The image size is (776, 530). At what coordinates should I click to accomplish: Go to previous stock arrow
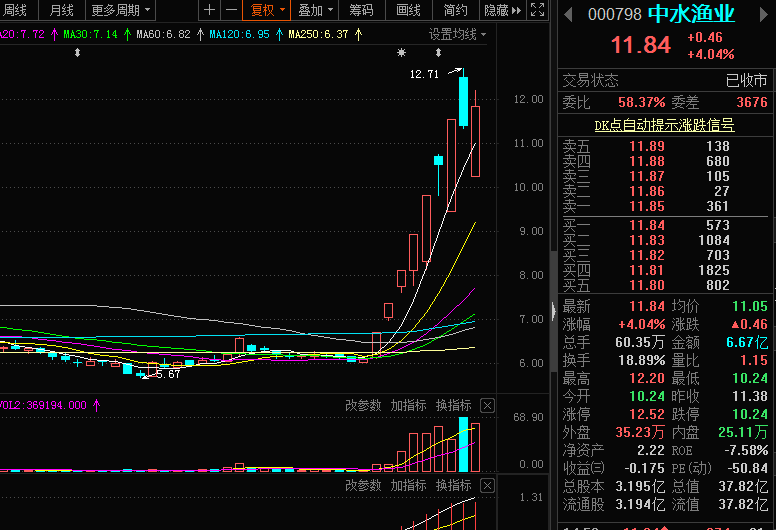[x=569, y=15]
